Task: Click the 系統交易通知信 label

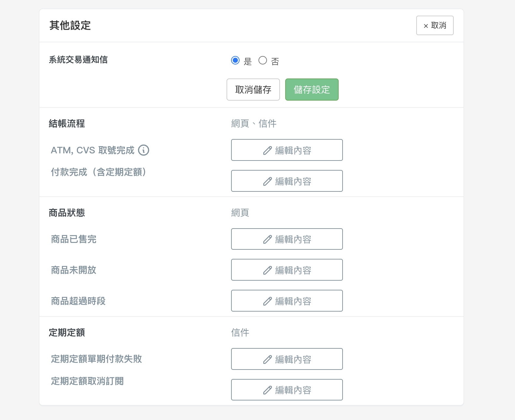Action: tap(78, 60)
